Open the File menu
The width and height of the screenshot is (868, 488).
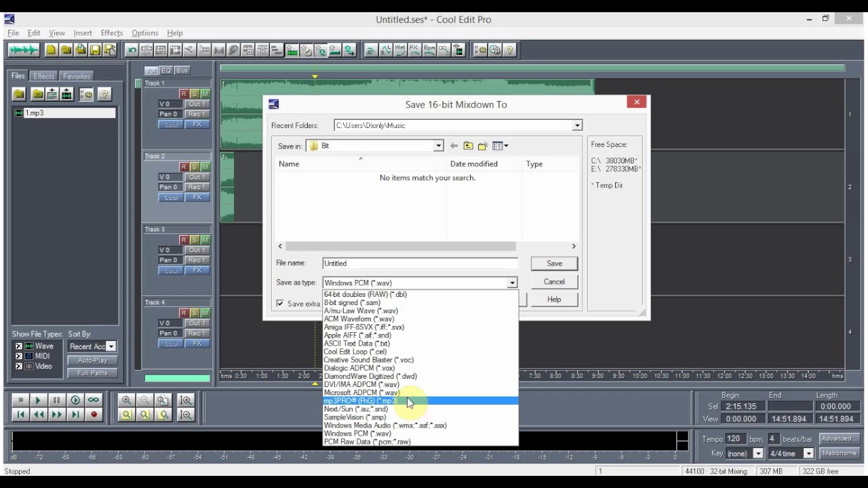(x=13, y=33)
